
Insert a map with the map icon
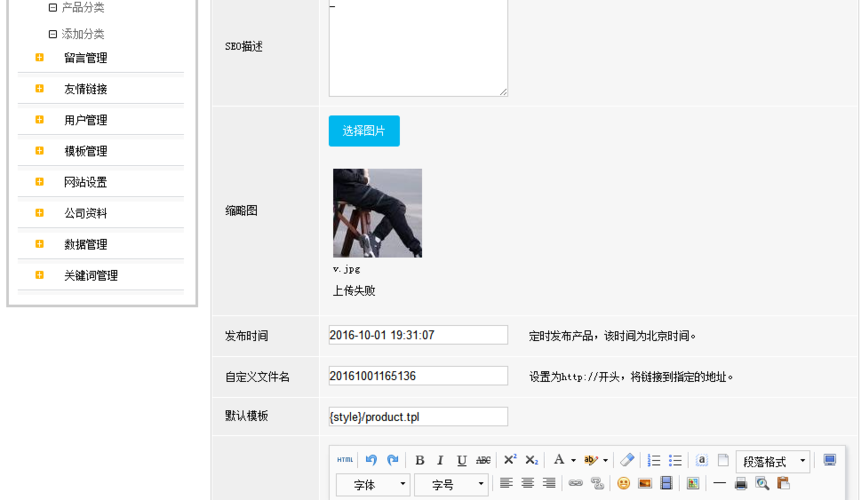(693, 483)
